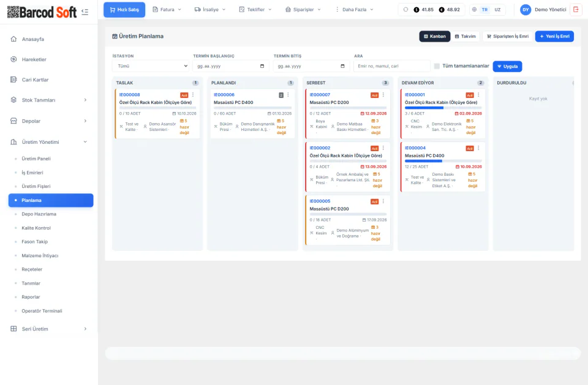Screen dimensions: 588x385
Task: Open work order link IE000001
Action: (x=415, y=95)
